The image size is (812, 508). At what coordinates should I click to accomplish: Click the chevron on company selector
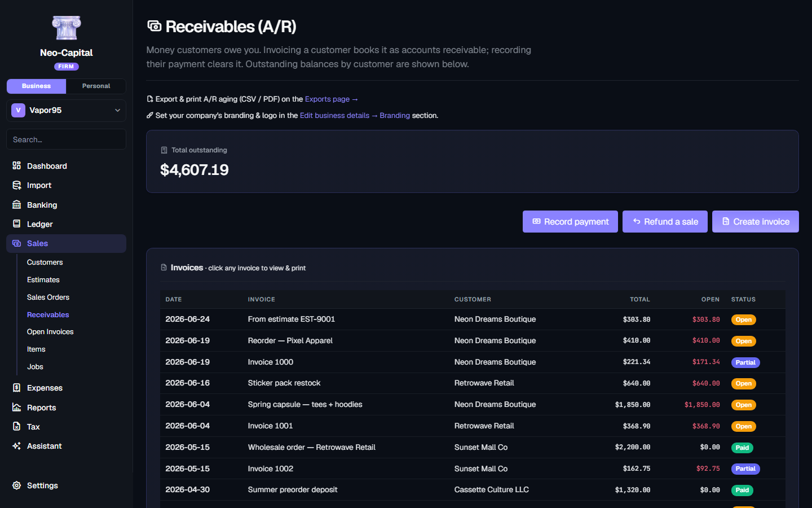point(118,110)
